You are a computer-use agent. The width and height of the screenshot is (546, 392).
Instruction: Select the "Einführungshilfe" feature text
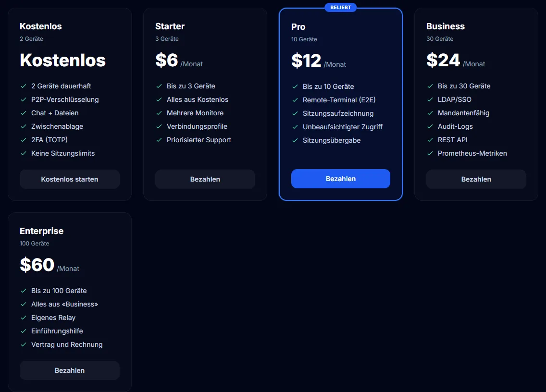coord(57,331)
